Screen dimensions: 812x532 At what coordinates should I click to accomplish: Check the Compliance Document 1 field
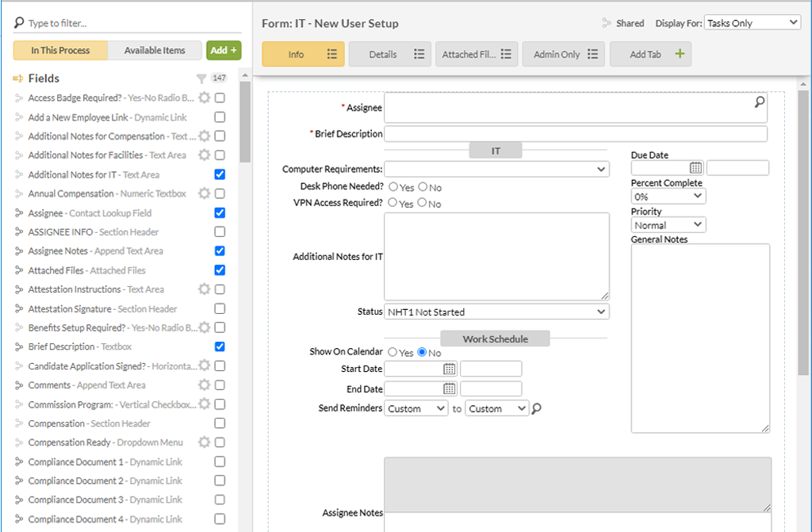click(220, 461)
